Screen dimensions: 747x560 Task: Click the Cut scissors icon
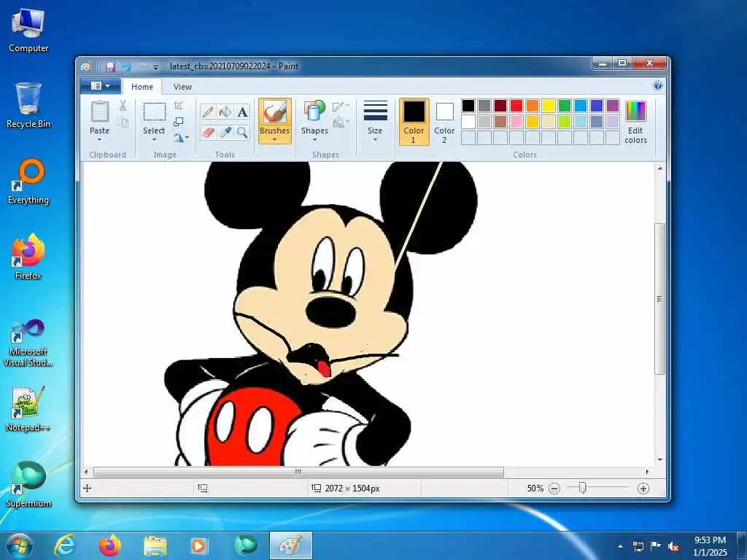123,106
